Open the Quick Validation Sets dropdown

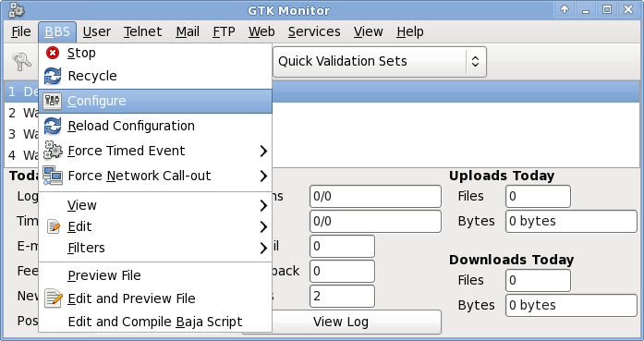pos(380,62)
